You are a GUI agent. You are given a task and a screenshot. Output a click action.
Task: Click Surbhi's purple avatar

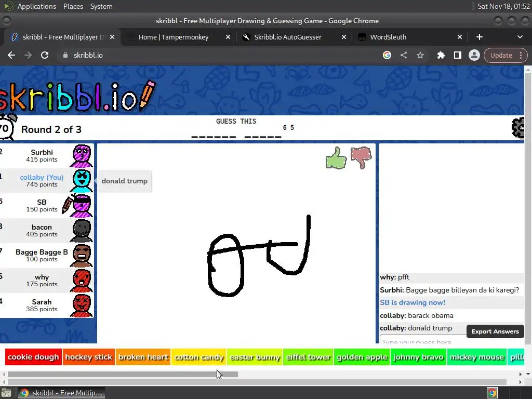click(x=82, y=156)
